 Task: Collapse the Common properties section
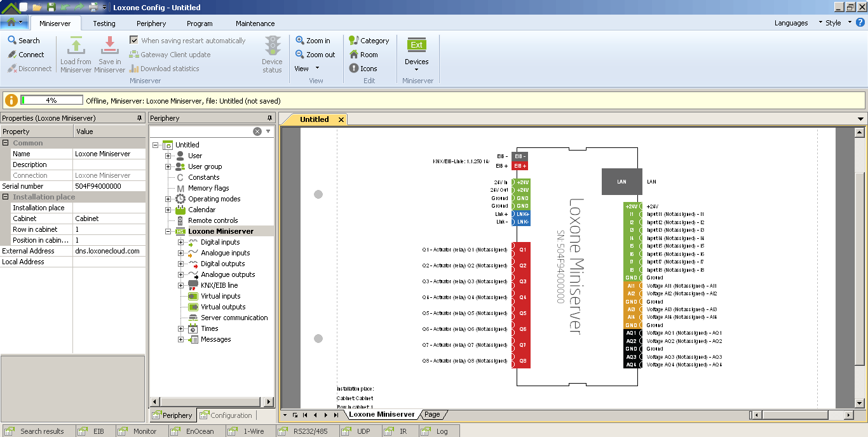5,143
